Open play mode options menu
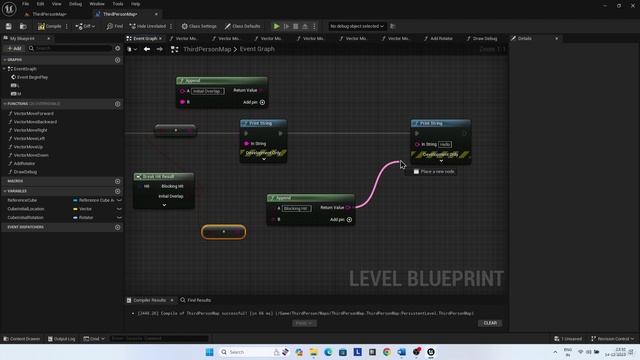This screenshot has height=360, width=640. (314, 26)
